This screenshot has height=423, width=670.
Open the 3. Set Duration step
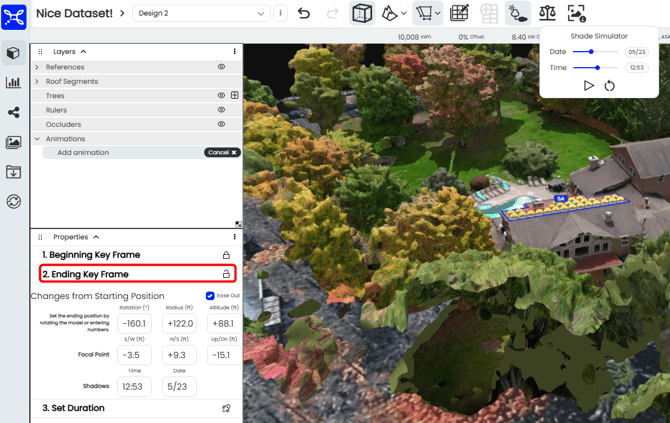(x=73, y=408)
